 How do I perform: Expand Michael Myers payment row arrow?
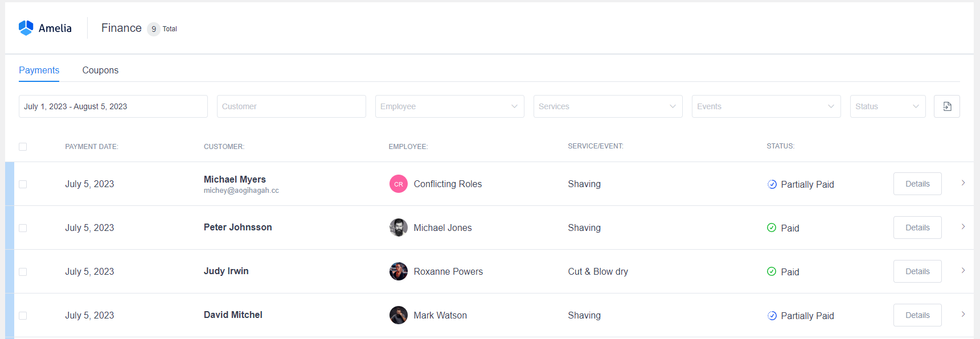(963, 183)
